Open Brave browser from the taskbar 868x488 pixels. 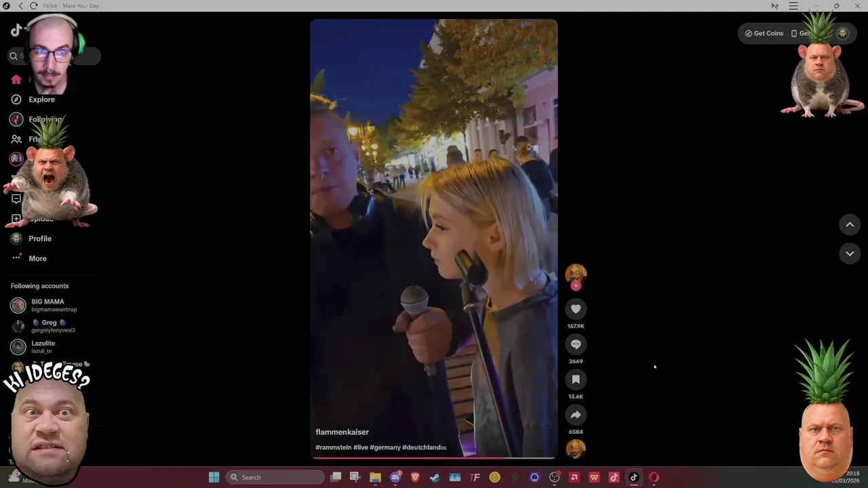(415, 477)
